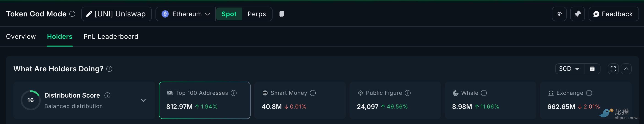
Task: Switch market mode to Spot
Action: pyautogui.click(x=229, y=14)
